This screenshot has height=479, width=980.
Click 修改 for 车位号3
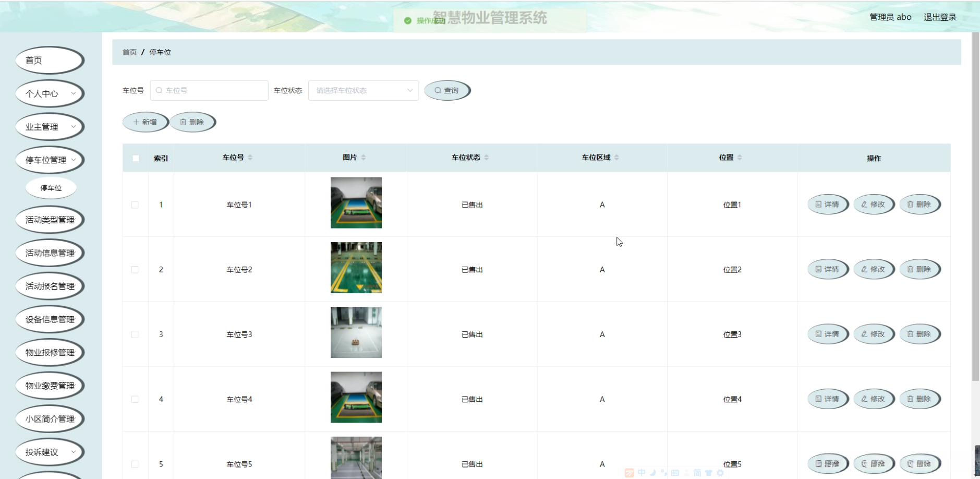point(874,334)
